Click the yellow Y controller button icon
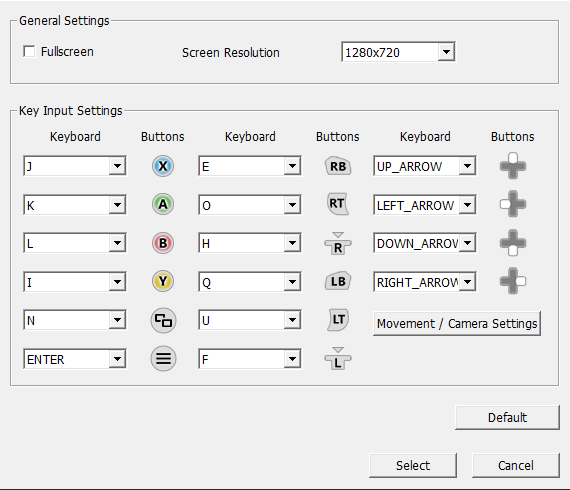 [x=163, y=281]
